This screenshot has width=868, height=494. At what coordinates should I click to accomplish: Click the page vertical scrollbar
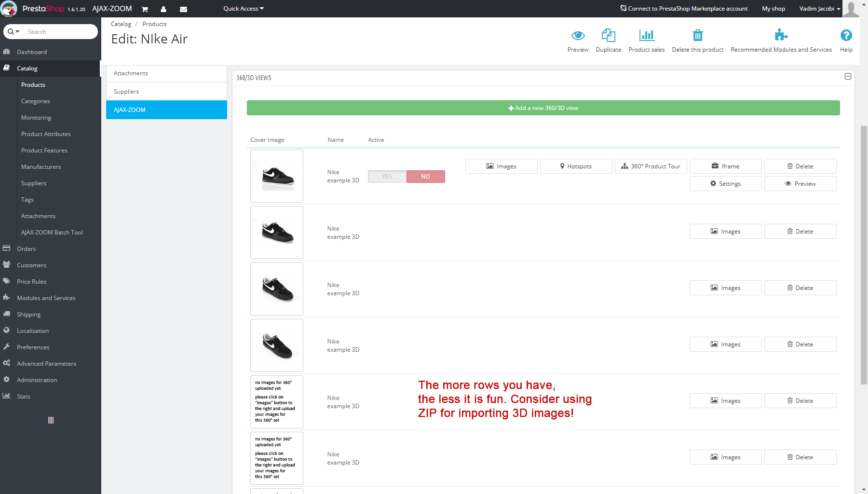864,255
